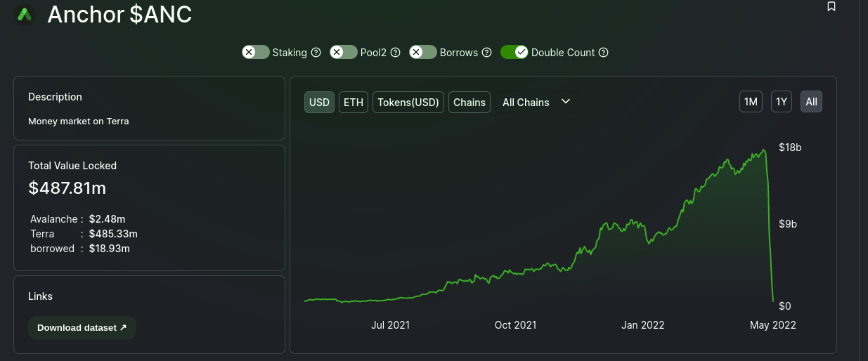The width and height of the screenshot is (868, 361).
Task: Click the Description heading
Action: (x=55, y=97)
